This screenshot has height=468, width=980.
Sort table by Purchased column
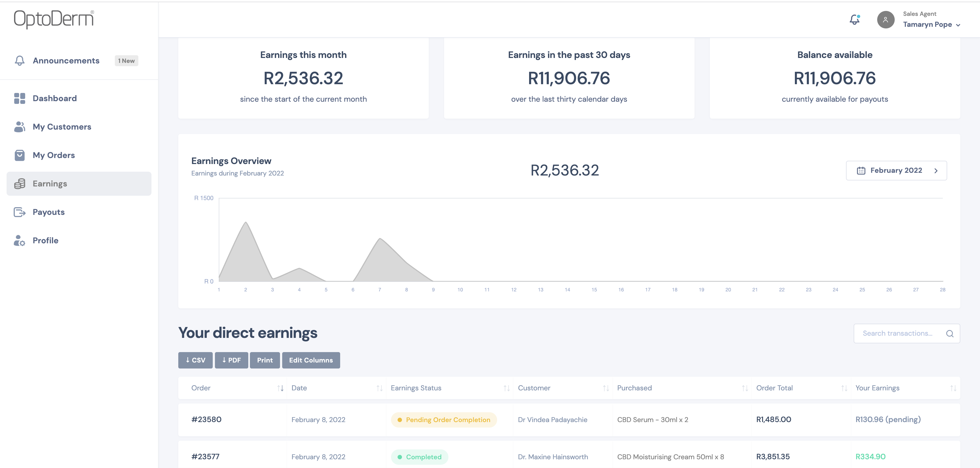click(x=682, y=388)
